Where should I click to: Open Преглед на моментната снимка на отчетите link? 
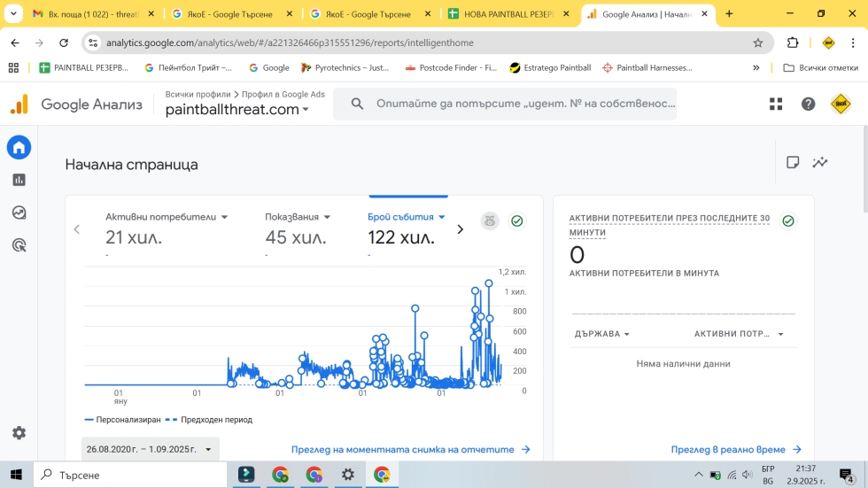(411, 449)
